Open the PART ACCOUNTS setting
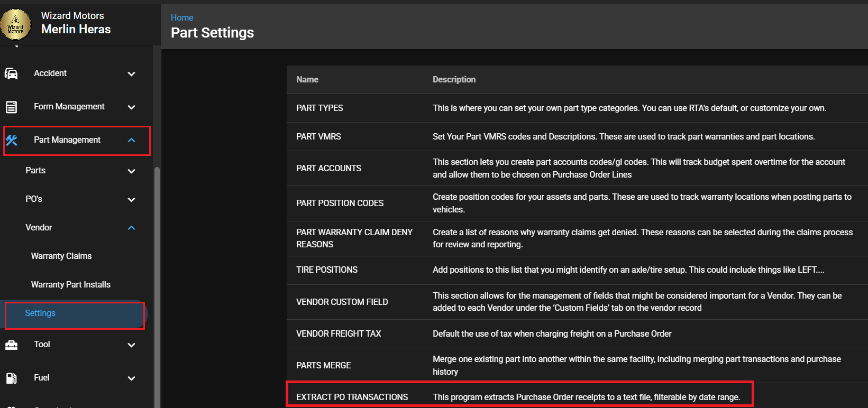 328,169
